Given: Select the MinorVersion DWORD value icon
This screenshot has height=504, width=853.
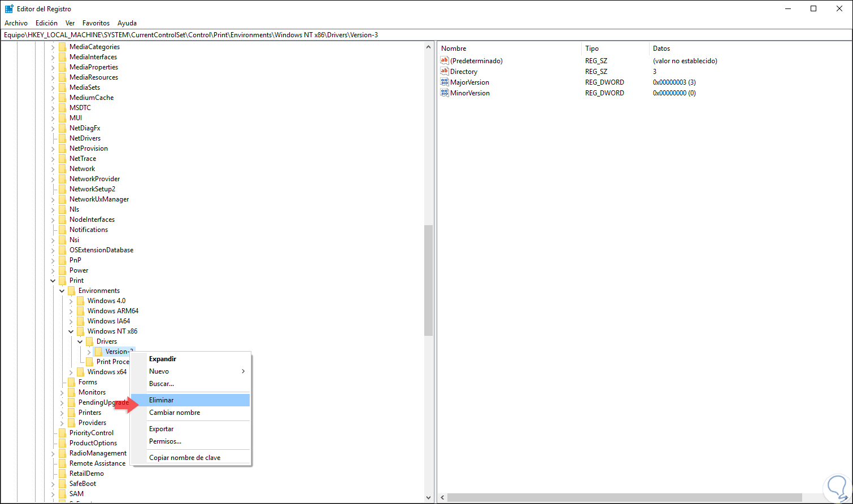Looking at the screenshot, I should [445, 93].
